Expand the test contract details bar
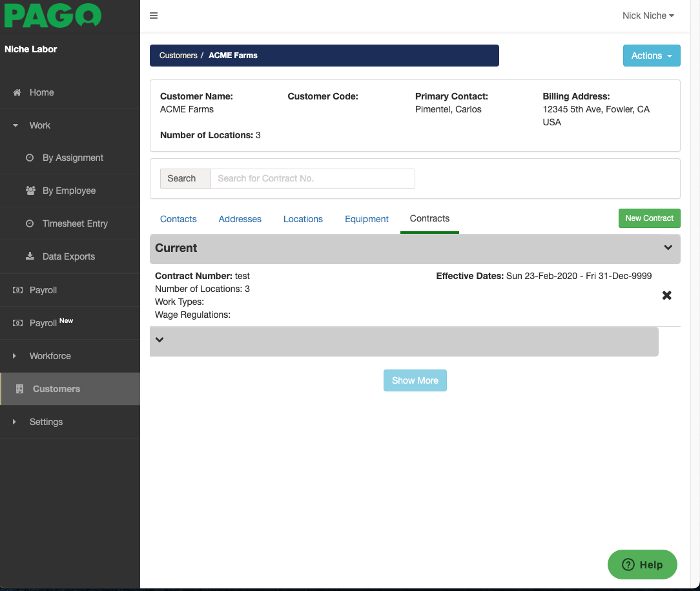The image size is (700, 591). pos(160,340)
